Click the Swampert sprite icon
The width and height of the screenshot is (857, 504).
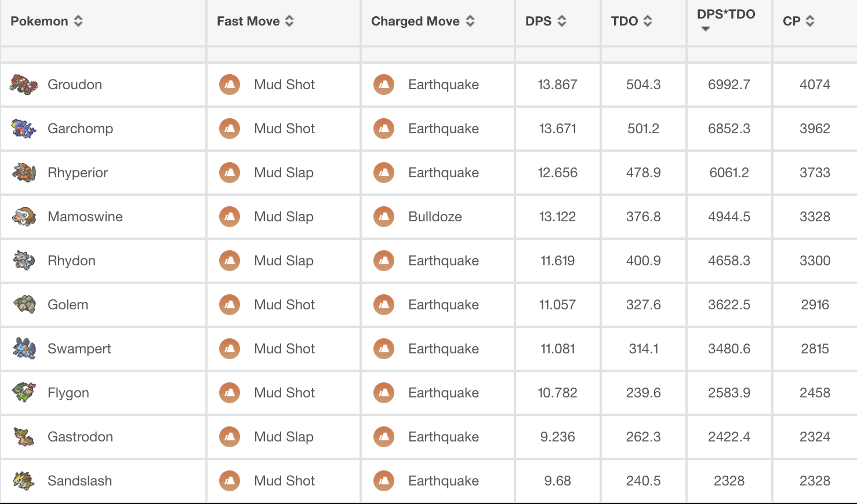(x=24, y=349)
